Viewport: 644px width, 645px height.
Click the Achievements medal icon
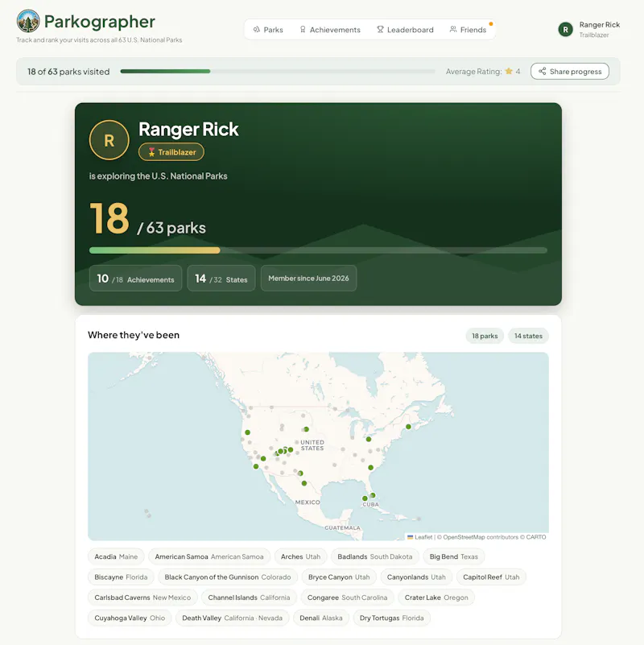[x=303, y=30]
